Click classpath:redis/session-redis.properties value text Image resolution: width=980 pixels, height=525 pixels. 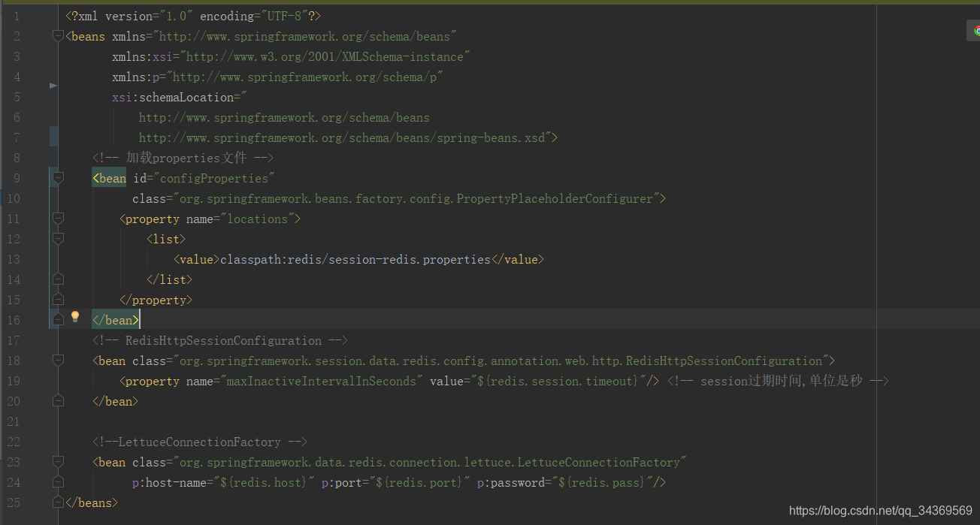point(355,259)
